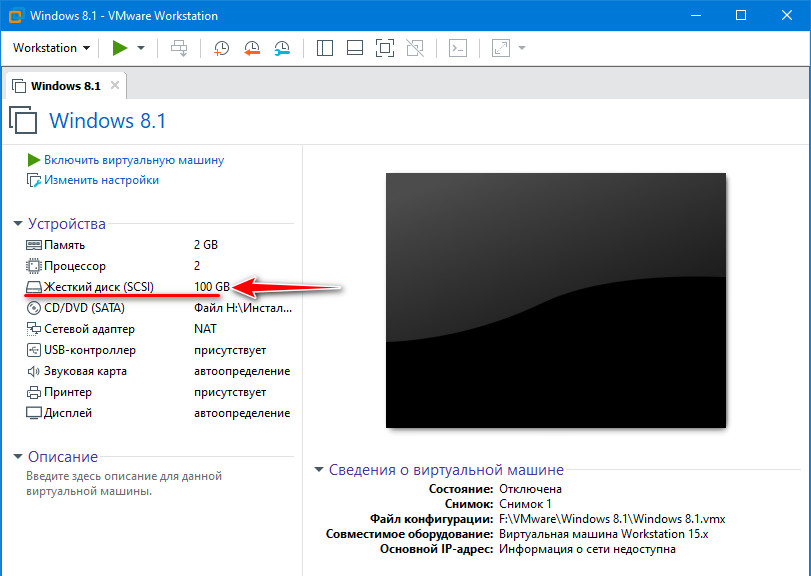Enter full screen mode icon

[385, 48]
